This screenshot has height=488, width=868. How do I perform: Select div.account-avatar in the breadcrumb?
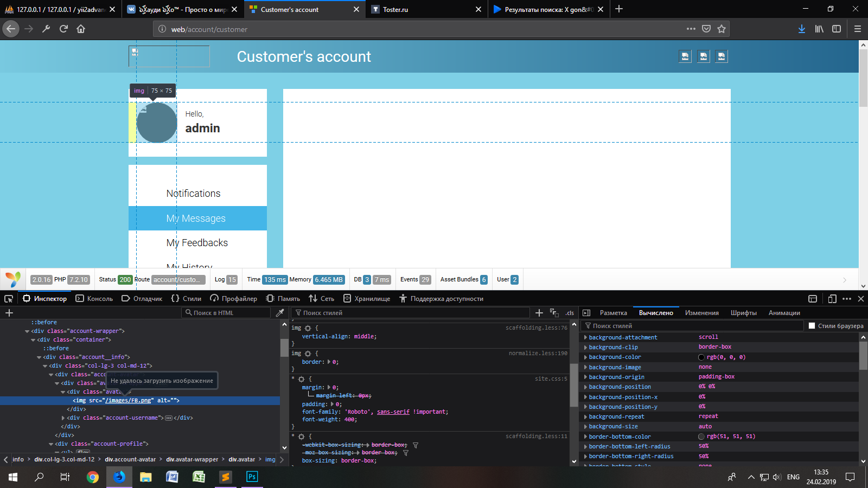tap(130, 459)
